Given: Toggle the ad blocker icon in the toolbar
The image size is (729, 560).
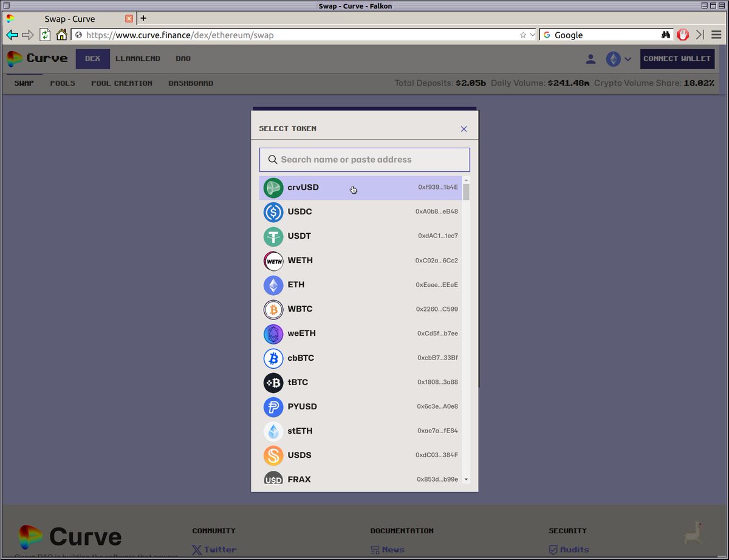Looking at the screenshot, I should pos(683,35).
